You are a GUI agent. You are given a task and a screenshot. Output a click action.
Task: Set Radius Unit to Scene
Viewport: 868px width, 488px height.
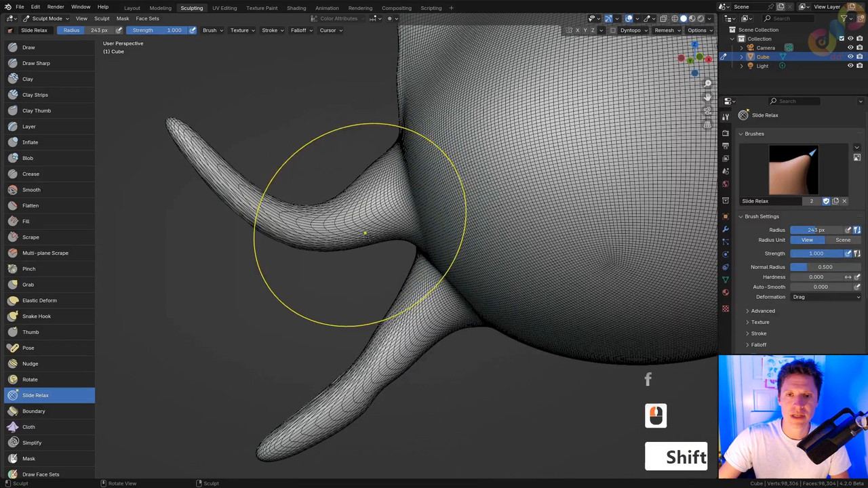[843, 240]
